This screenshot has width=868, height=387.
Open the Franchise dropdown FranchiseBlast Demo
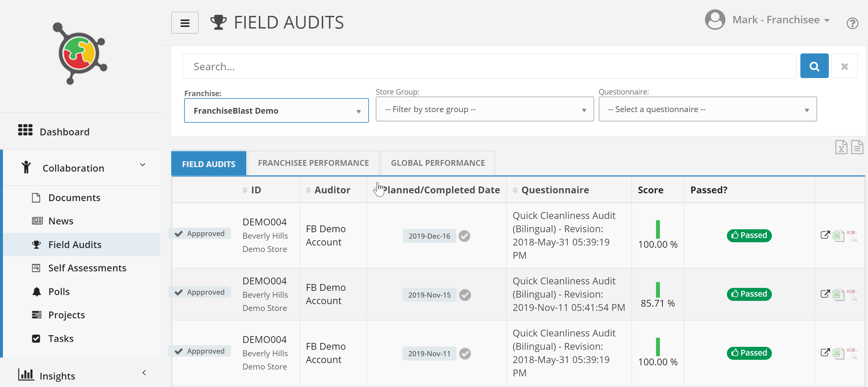pyautogui.click(x=276, y=110)
